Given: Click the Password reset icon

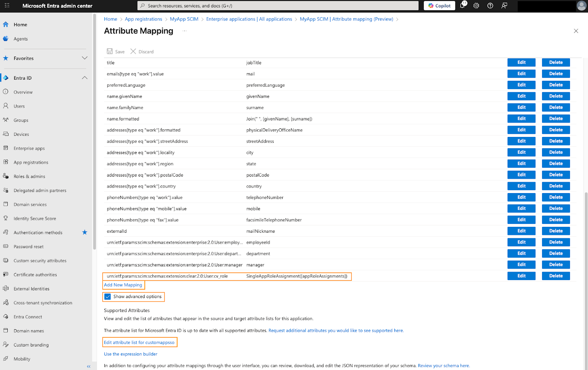Looking at the screenshot, I should [6, 246].
